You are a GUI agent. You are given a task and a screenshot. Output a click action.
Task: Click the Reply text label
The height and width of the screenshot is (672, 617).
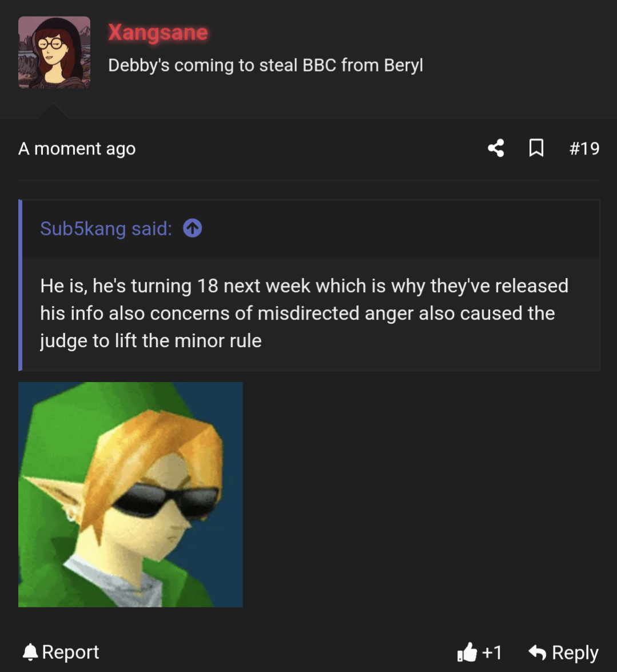[575, 652]
